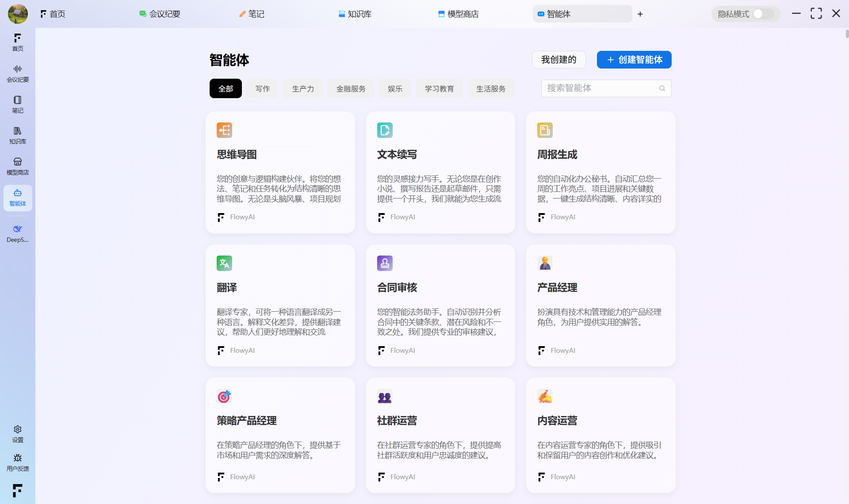Screen dimensions: 849x504
Task: Add a new tab with plus
Action: click(640, 14)
